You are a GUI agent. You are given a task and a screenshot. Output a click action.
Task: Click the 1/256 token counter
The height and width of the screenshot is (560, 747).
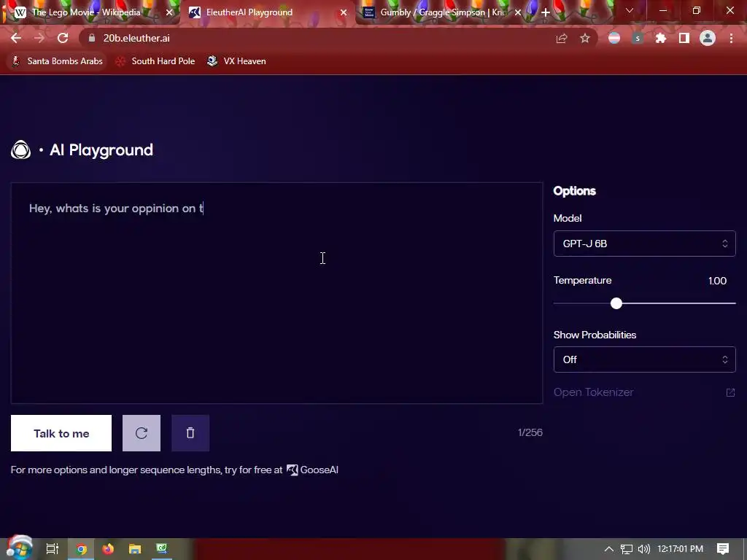530,432
